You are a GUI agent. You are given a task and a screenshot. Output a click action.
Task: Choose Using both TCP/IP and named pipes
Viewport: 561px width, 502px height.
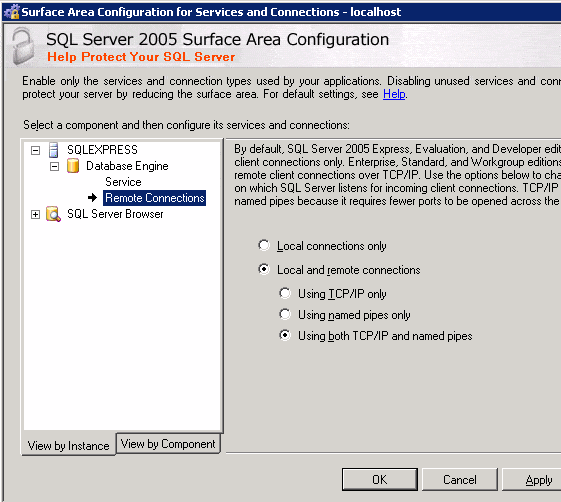(x=285, y=335)
